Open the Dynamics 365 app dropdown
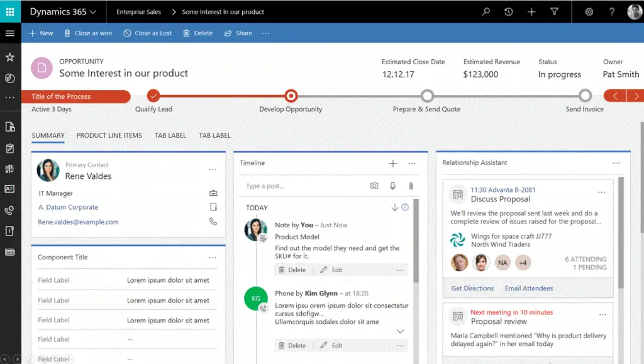This screenshot has width=644, height=364. (64, 11)
